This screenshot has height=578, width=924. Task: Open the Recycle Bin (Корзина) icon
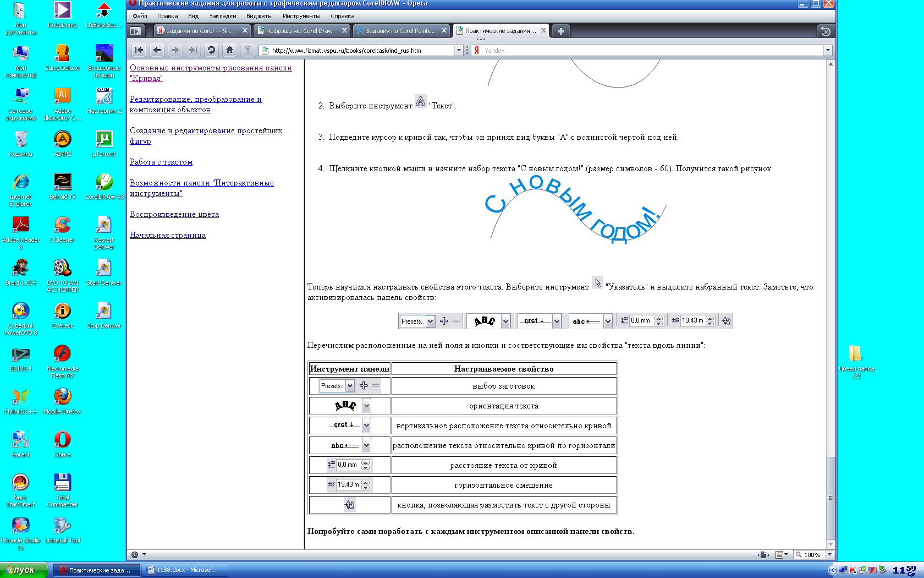[x=20, y=143]
